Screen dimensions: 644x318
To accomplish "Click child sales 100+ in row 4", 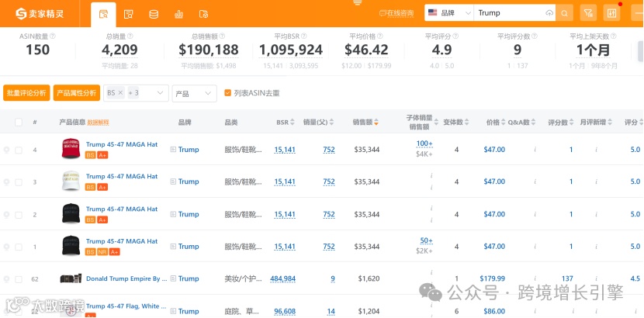I will tap(424, 144).
